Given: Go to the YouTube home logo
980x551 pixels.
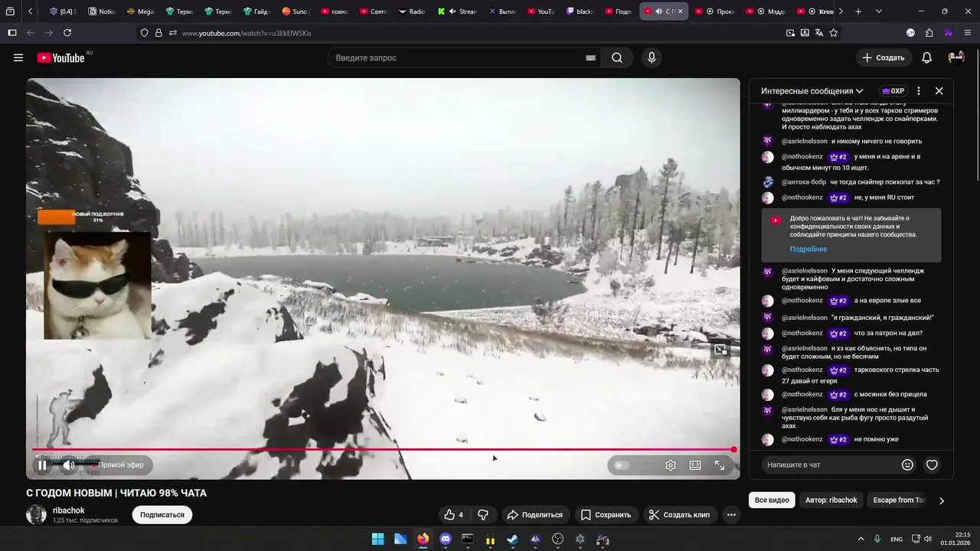Looking at the screenshot, I should click(61, 57).
